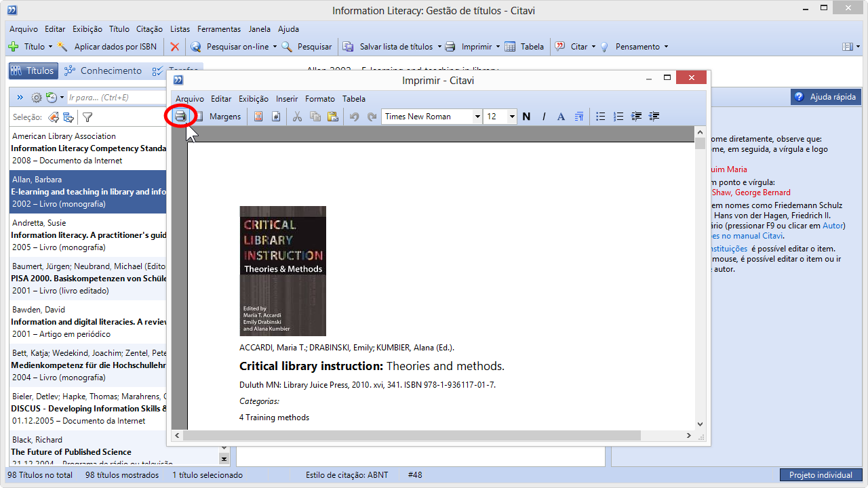This screenshot has width=868, height=488.
Task: Add new Título with green plus
Action: pos(26,47)
